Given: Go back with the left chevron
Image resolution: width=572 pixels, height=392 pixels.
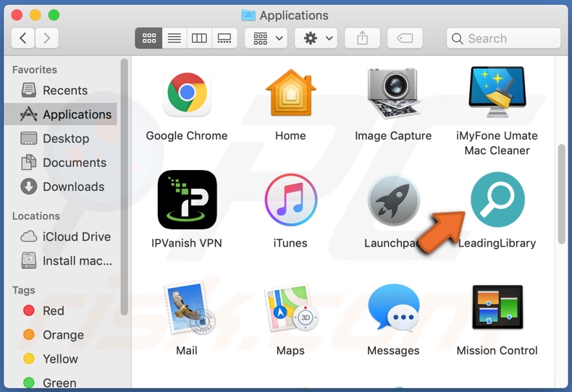Looking at the screenshot, I should (x=23, y=38).
